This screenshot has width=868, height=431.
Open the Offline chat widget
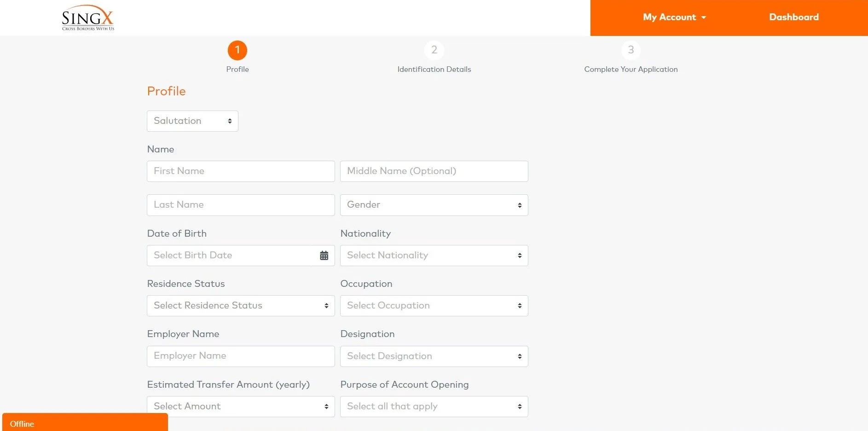[85, 423]
